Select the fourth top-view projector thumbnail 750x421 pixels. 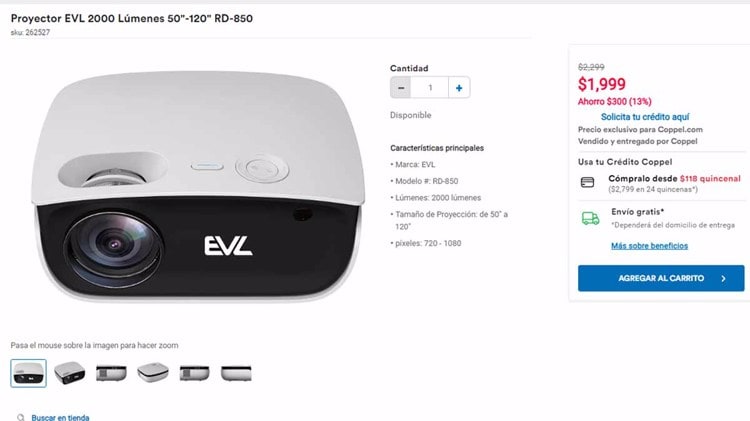[153, 372]
